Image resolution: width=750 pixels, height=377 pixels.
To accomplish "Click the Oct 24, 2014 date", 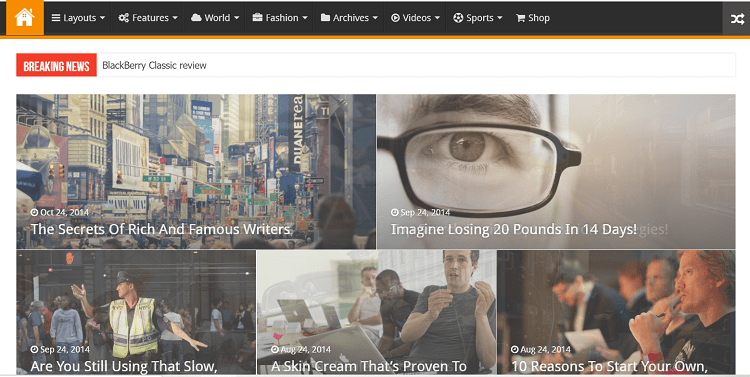I will tap(65, 212).
